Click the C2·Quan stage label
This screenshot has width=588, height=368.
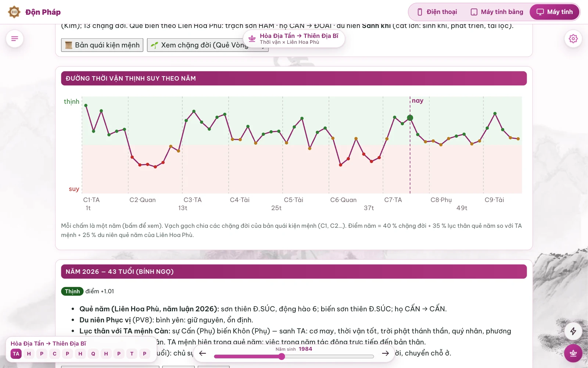coord(143,200)
